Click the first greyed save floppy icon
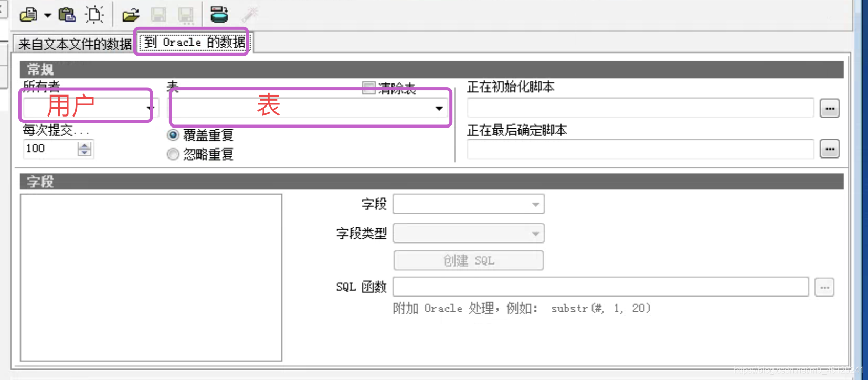This screenshot has height=380, width=868. (158, 15)
